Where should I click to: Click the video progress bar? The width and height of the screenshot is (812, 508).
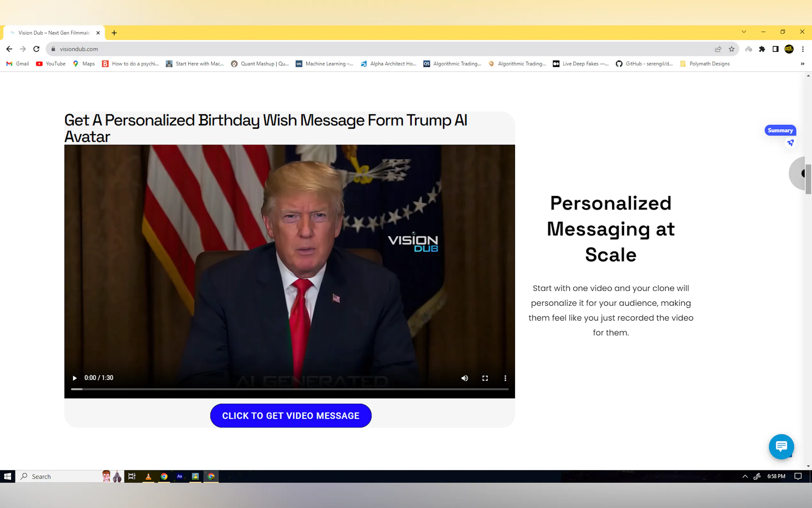click(289, 389)
